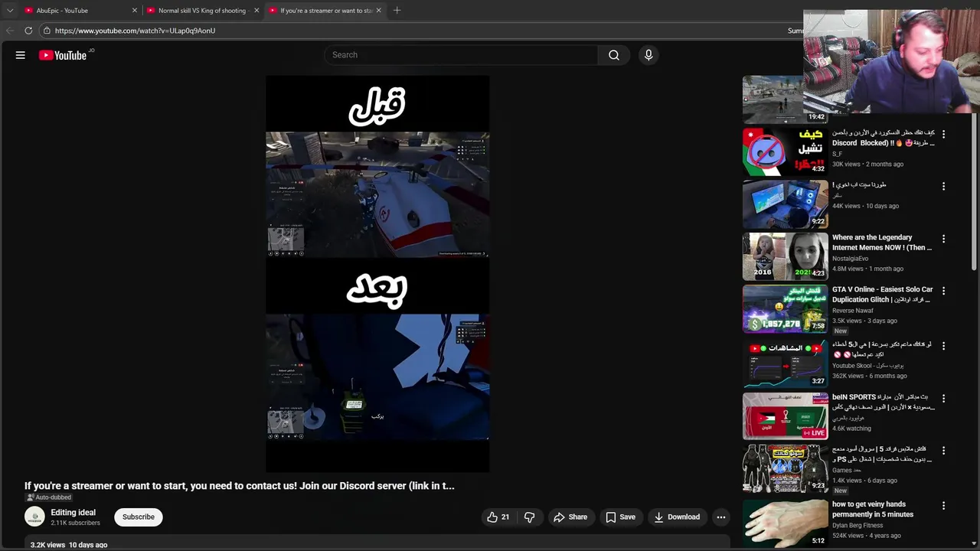Open options for veiny hands video
980x551 pixels.
tap(943, 506)
